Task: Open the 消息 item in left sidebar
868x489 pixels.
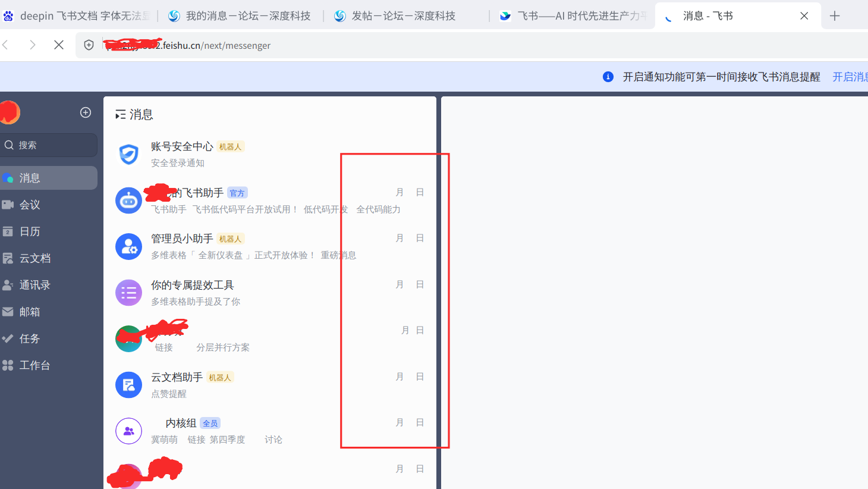Action: click(x=49, y=178)
